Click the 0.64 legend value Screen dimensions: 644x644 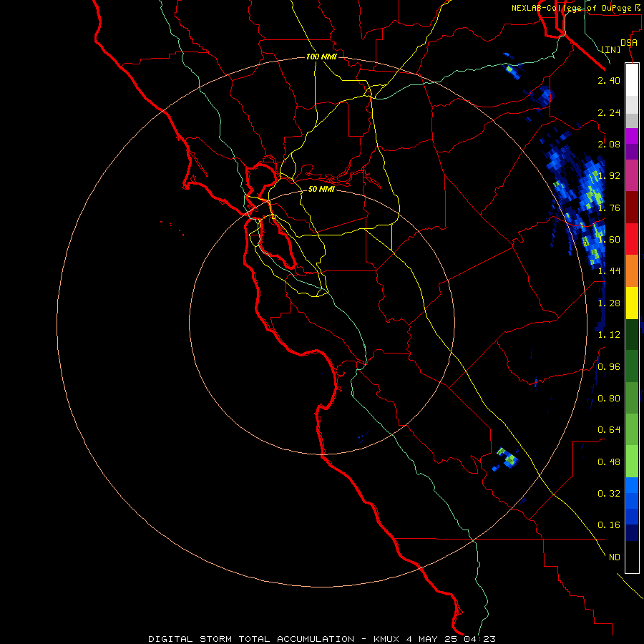point(609,430)
